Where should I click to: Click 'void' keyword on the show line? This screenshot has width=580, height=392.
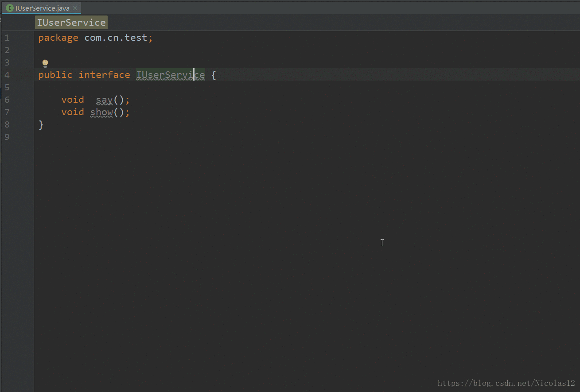coord(73,112)
